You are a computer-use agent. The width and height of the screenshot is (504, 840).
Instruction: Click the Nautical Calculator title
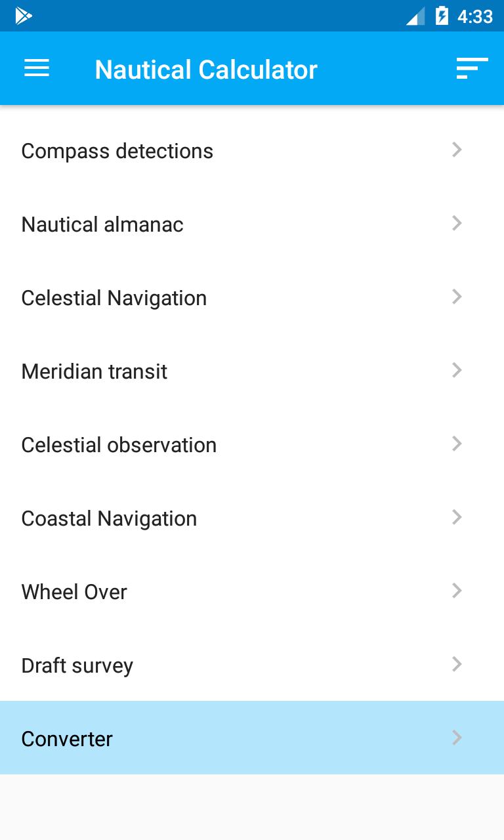(206, 70)
